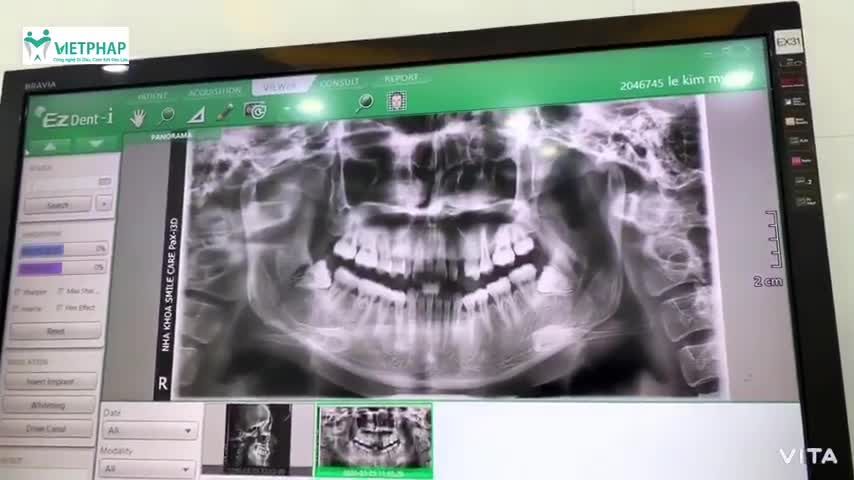Click the calendar icon in the search field
This screenshot has width=854, height=480.
coord(105,181)
